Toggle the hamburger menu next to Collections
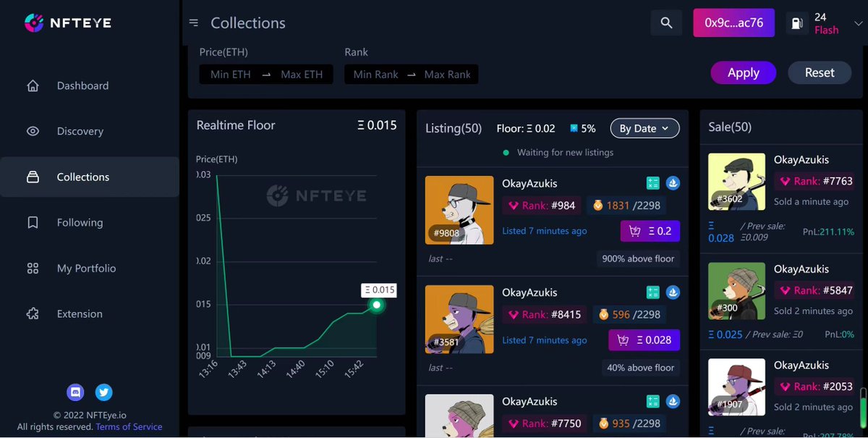The height and width of the screenshot is (438, 868). click(194, 23)
